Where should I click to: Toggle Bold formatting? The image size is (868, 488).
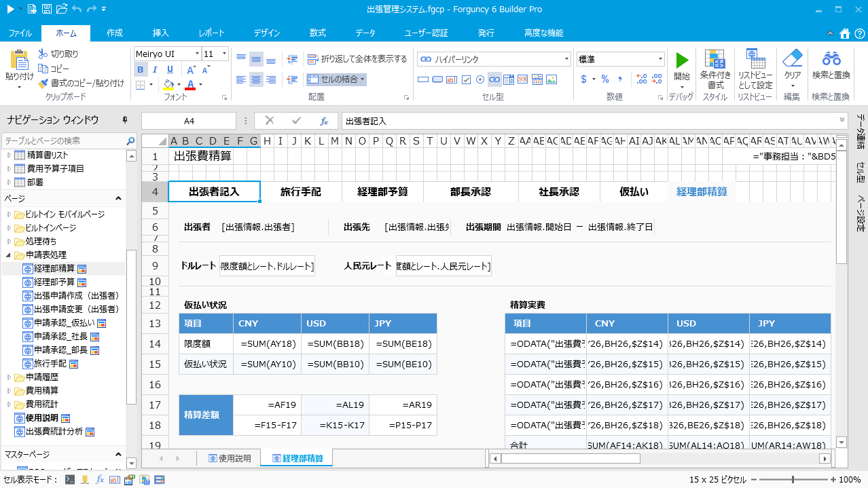(140, 69)
